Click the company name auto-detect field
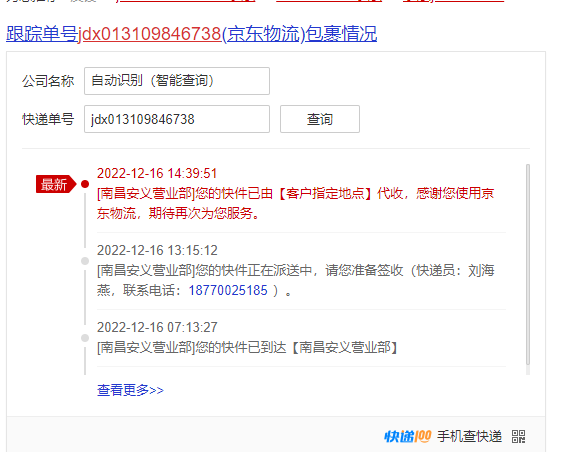This screenshot has height=452, width=584. (177, 81)
